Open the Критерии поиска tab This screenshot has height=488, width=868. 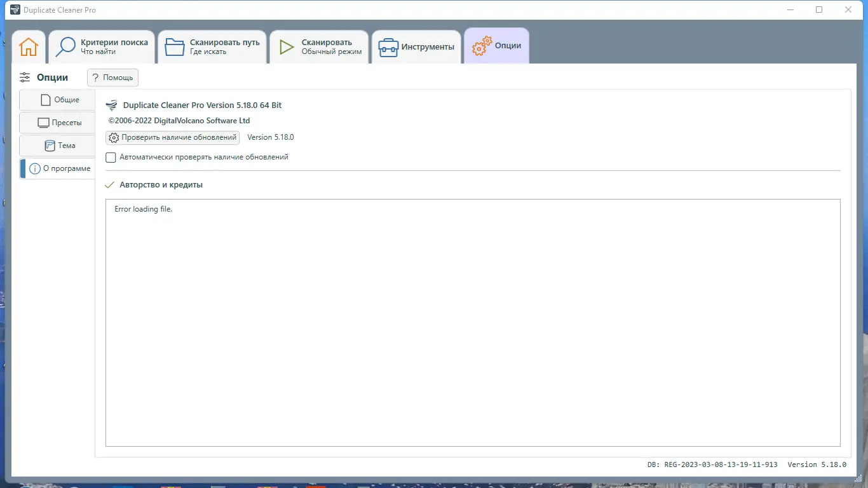click(x=102, y=47)
